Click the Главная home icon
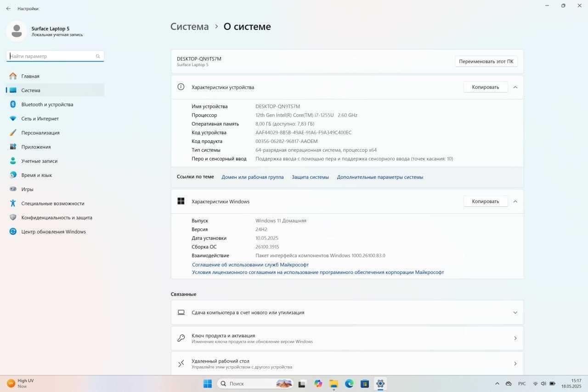 [x=13, y=76]
